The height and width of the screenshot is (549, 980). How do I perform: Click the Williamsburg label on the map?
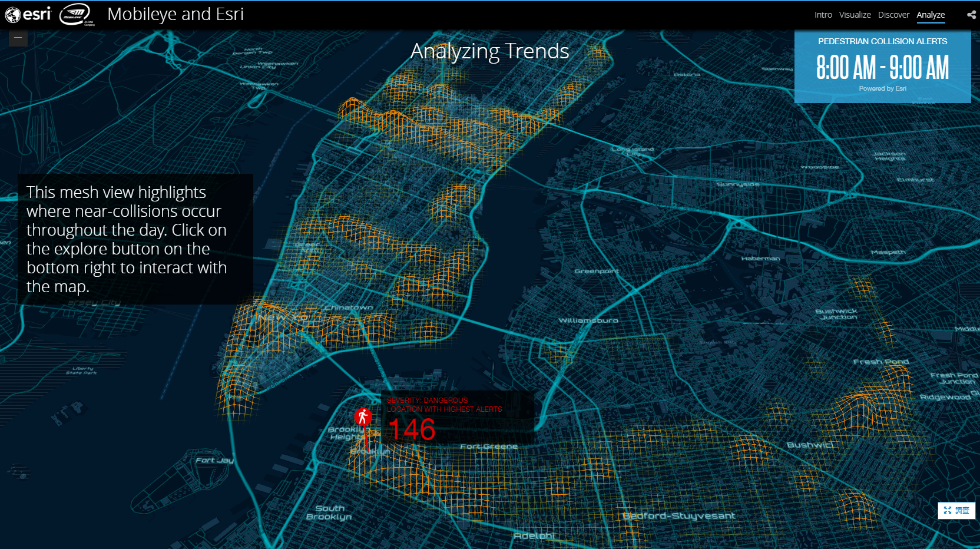pyautogui.click(x=588, y=320)
